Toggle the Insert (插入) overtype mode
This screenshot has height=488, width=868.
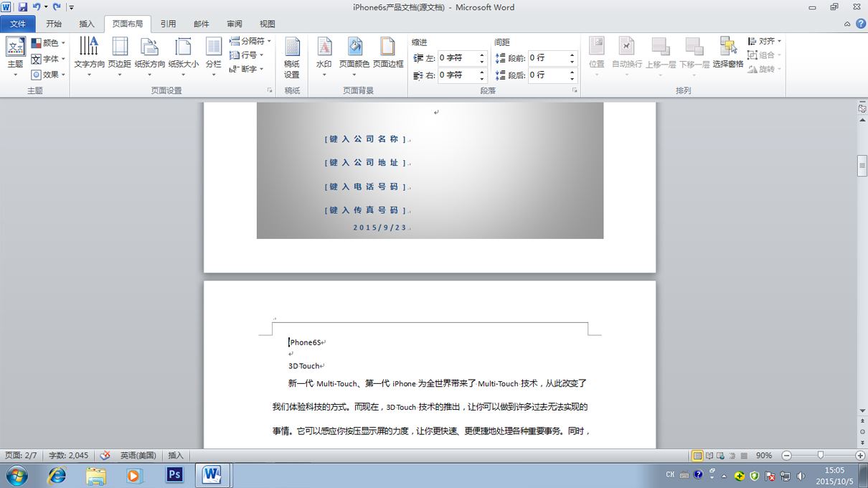(x=176, y=456)
